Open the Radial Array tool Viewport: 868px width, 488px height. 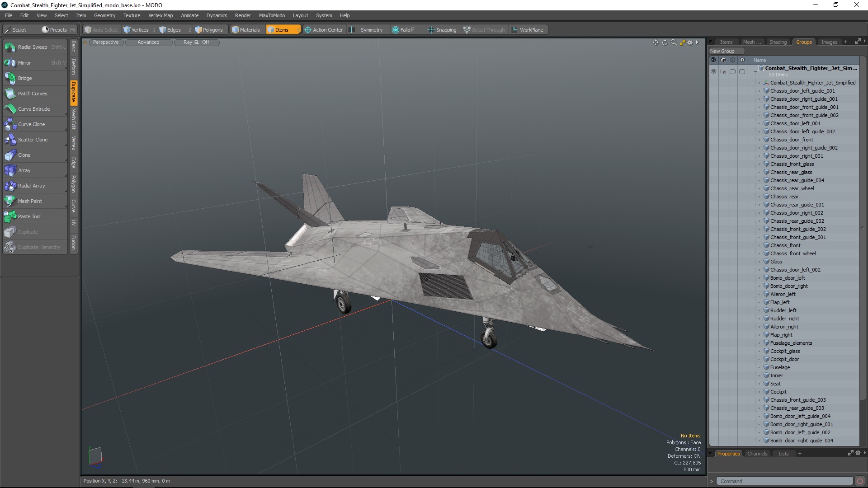point(31,186)
